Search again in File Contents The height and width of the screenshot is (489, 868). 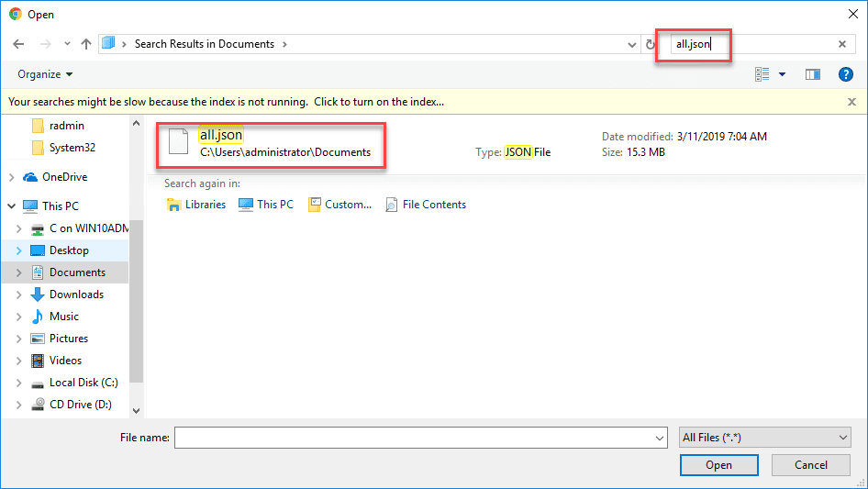[x=426, y=205]
